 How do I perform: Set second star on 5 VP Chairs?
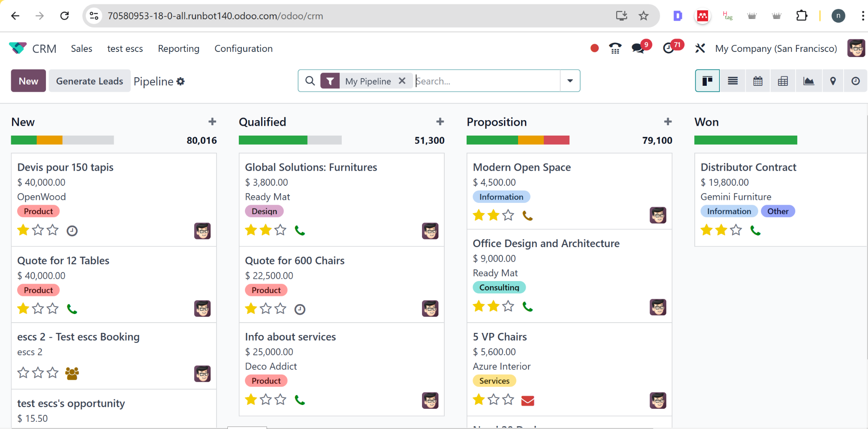tap(494, 399)
